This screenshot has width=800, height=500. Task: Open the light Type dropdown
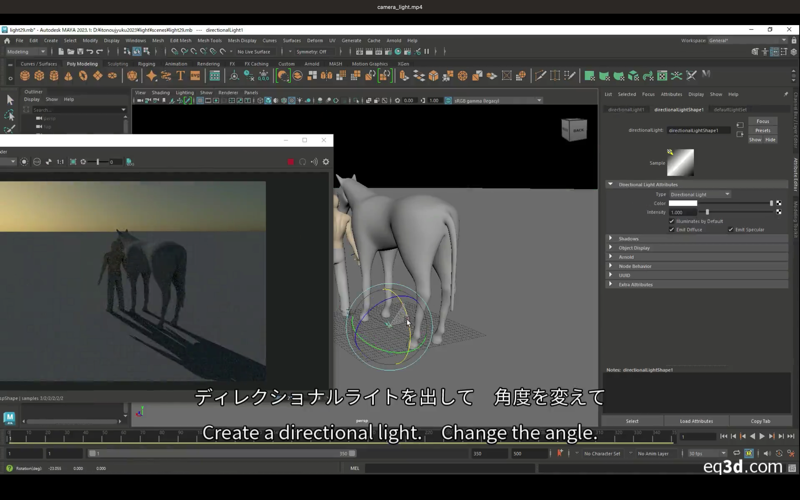tap(699, 194)
